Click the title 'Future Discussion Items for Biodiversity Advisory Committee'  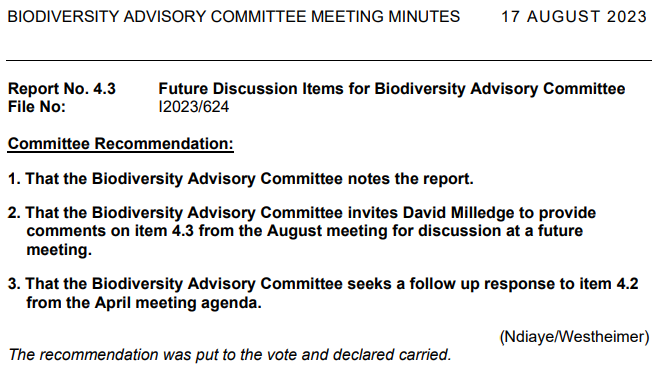pyautogui.click(x=392, y=89)
